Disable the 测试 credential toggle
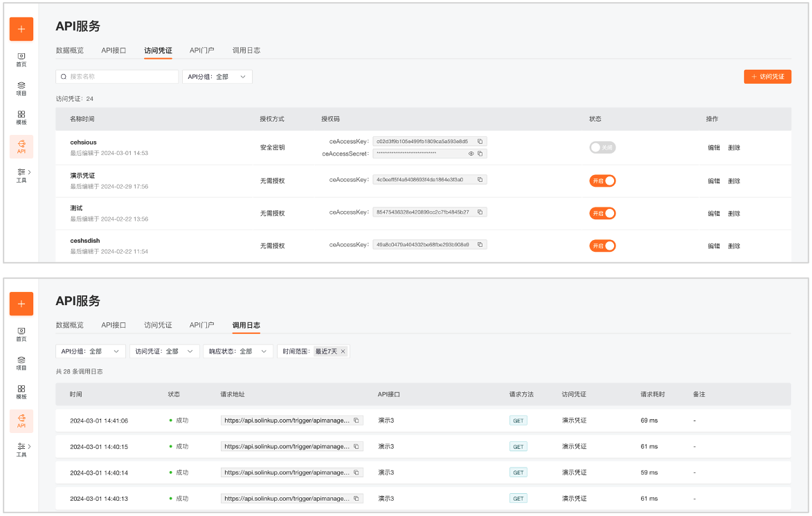Viewport: 812px width, 516px height. (602, 213)
